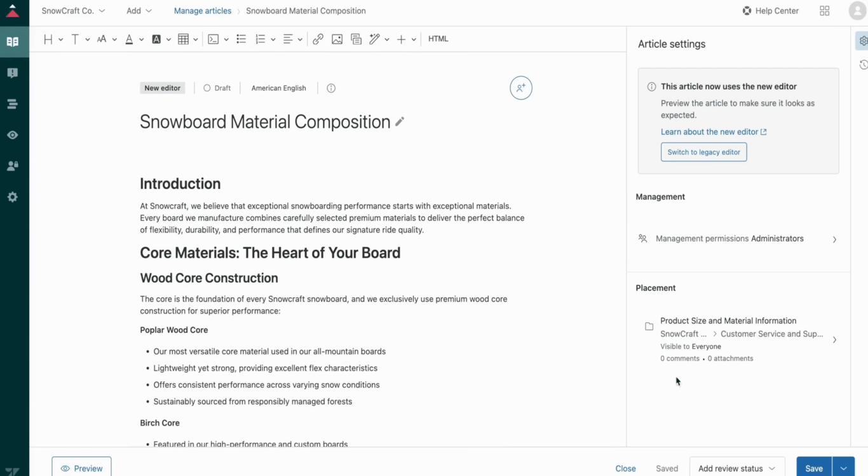The image size is (868, 476).
Task: Expand the heading dropdown arrow
Action: (60, 39)
